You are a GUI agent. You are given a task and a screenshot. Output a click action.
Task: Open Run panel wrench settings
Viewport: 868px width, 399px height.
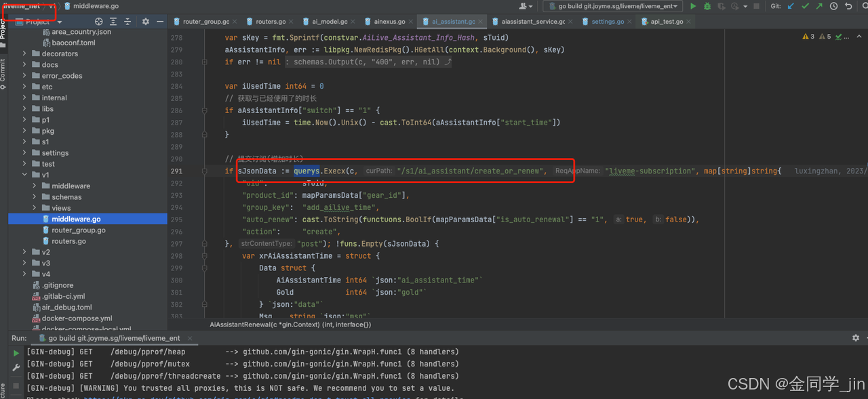[16, 368]
